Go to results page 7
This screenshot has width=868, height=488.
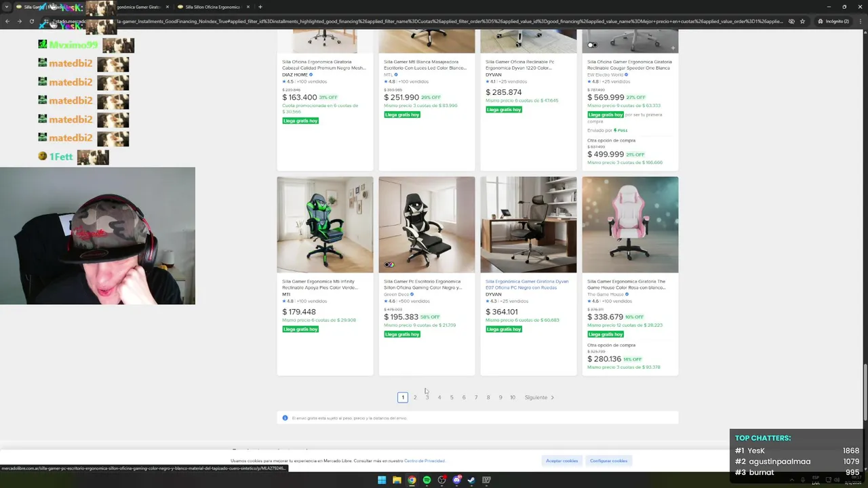point(476,397)
